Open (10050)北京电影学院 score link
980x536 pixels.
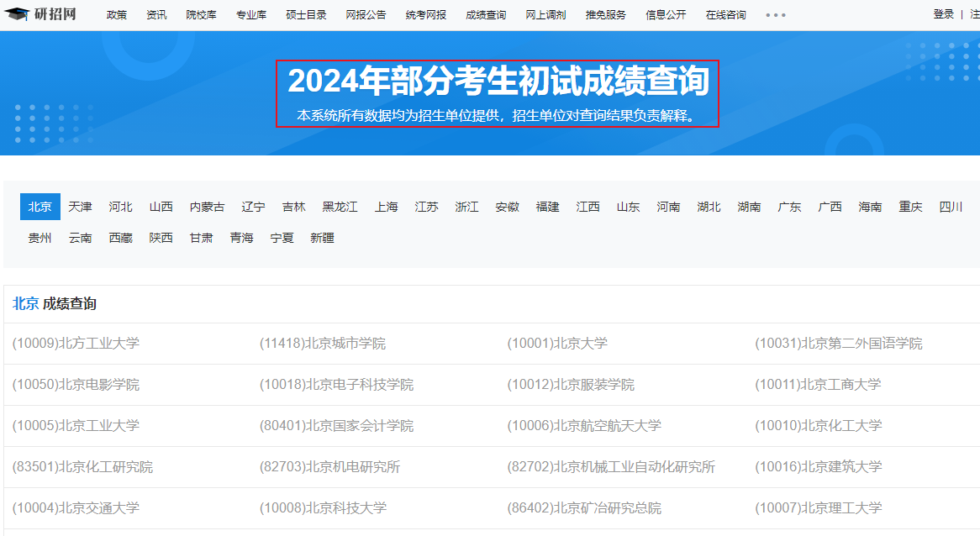(x=76, y=384)
